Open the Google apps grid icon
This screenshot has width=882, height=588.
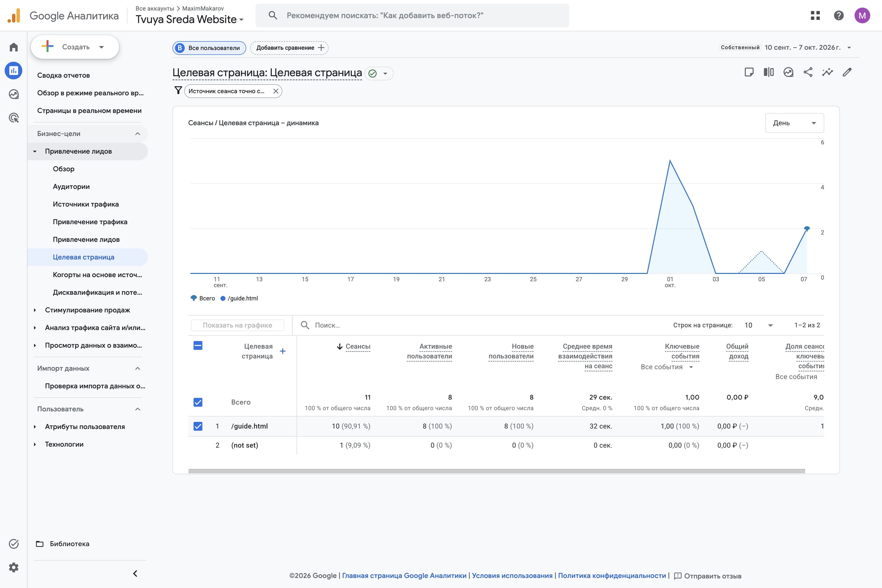pyautogui.click(x=815, y=15)
